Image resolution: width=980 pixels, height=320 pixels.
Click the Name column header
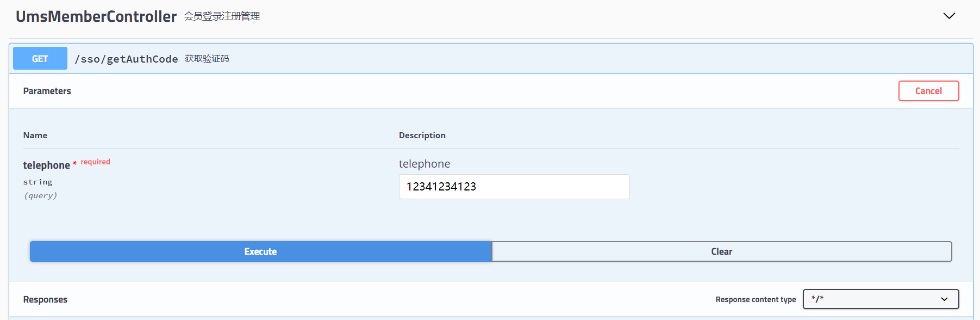point(35,135)
